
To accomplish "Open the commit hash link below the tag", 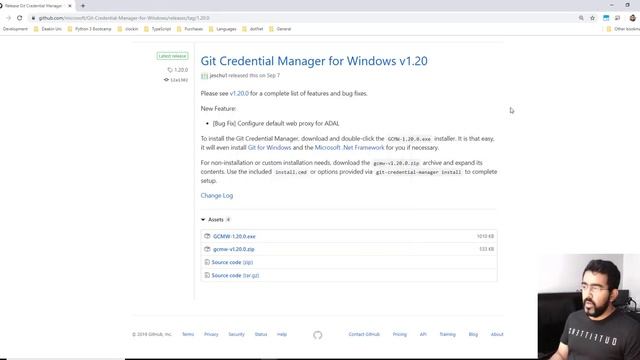I will click(x=176, y=80).
